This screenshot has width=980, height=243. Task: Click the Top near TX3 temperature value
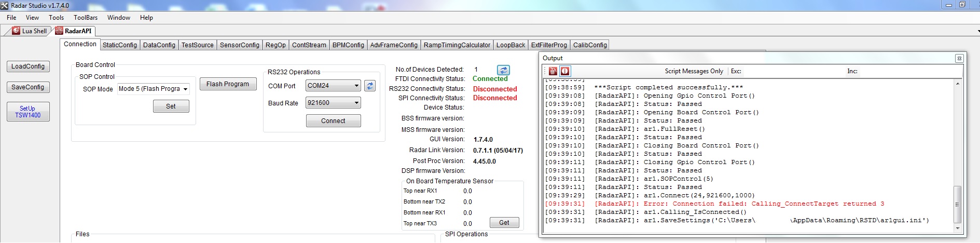(467, 224)
